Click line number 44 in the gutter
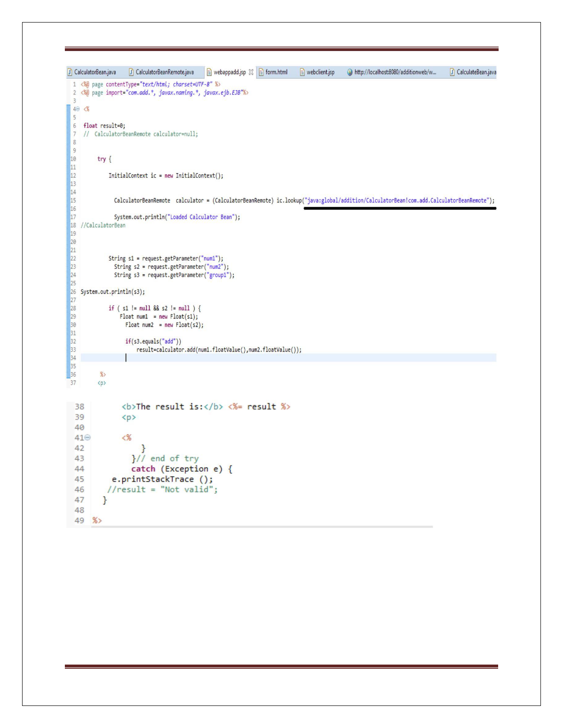The image size is (563, 728). tap(80, 469)
